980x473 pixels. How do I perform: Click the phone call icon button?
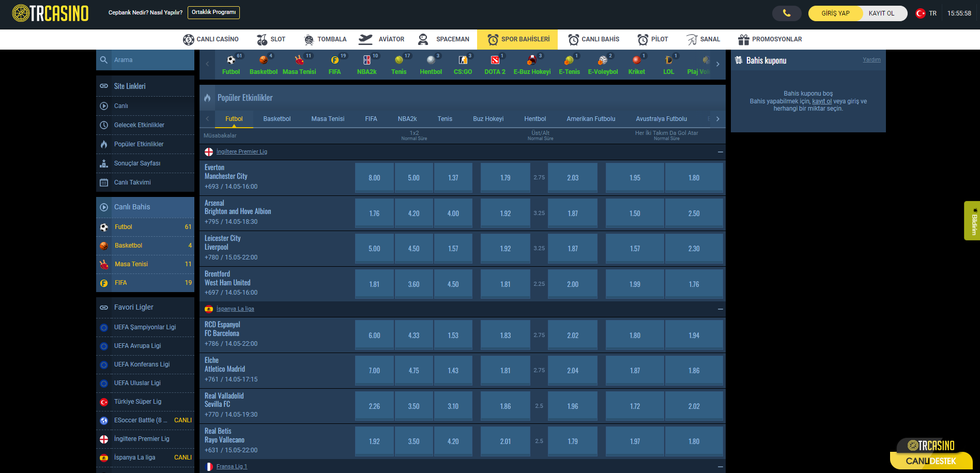click(x=786, y=13)
